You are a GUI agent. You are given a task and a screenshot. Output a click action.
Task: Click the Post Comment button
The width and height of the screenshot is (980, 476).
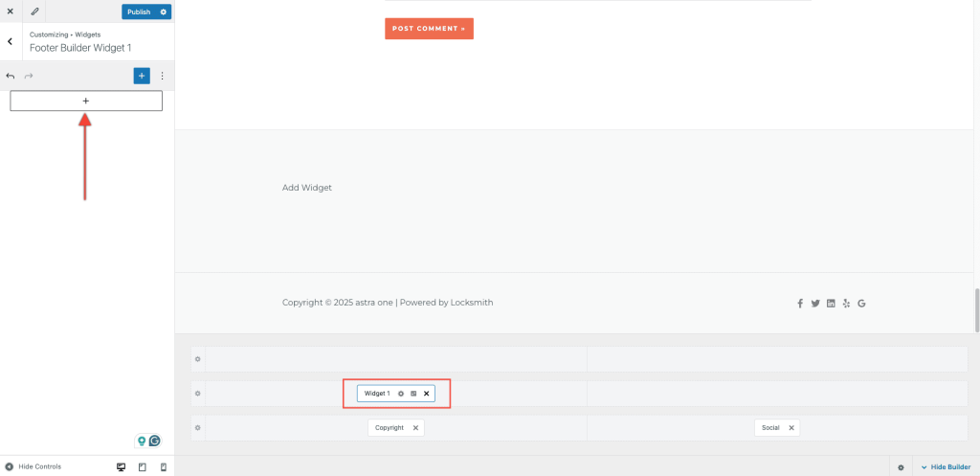429,28
